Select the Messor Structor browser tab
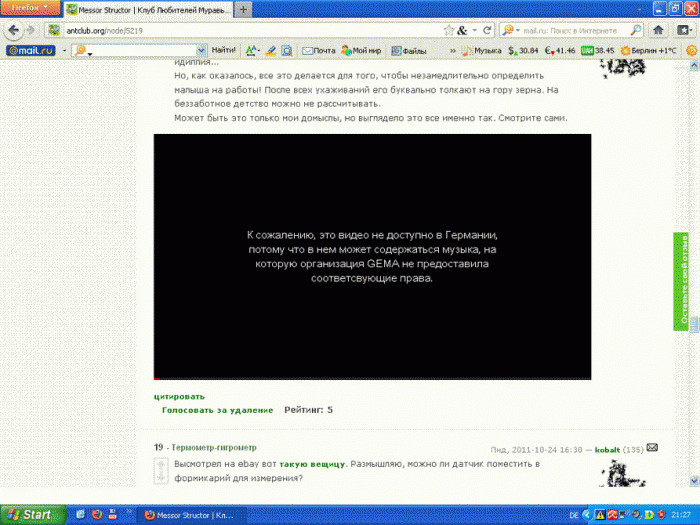Image resolution: width=700 pixels, height=525 pixels. click(150, 9)
